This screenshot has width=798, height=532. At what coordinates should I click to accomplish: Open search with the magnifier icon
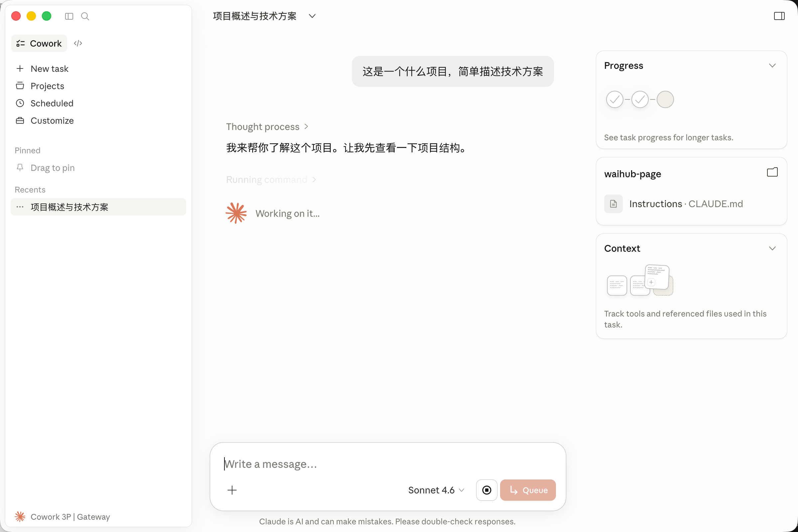coord(85,16)
